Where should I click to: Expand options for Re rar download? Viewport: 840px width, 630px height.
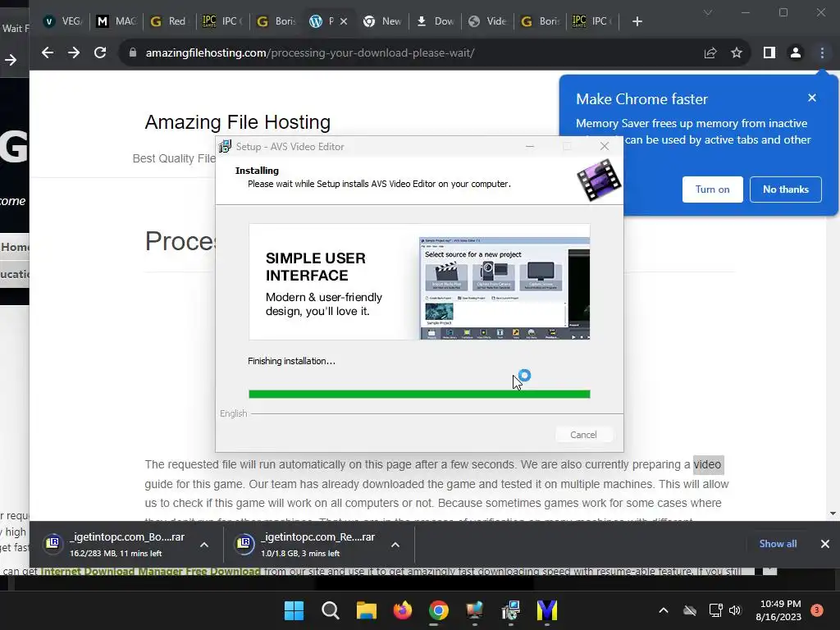395,545
